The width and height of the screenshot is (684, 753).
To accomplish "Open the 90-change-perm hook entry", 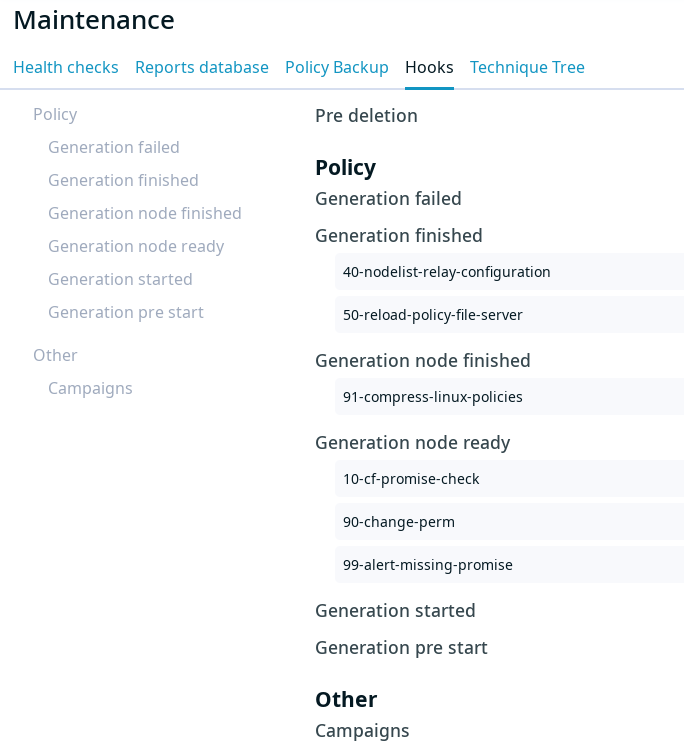I will [x=509, y=522].
